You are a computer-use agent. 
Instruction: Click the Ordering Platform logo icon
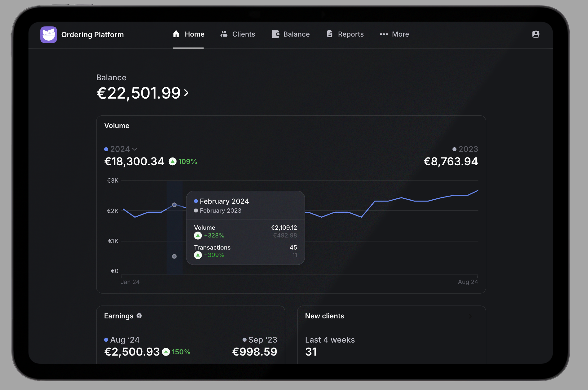[x=48, y=34]
